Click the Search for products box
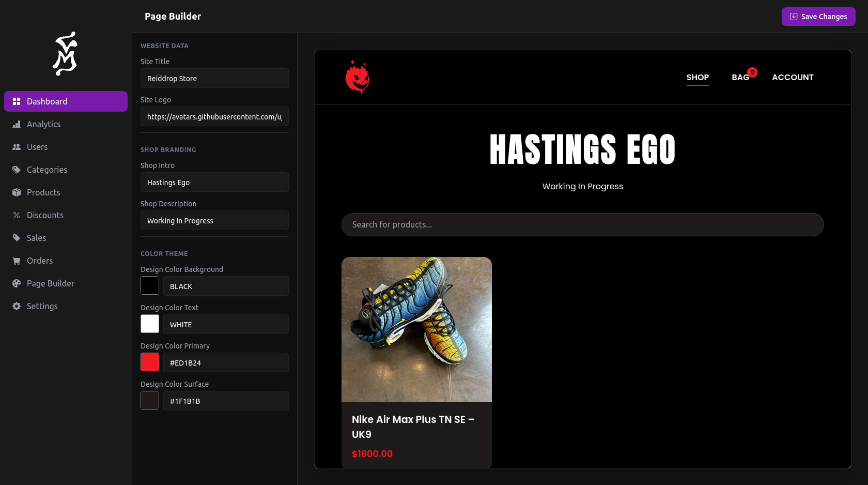 point(582,224)
